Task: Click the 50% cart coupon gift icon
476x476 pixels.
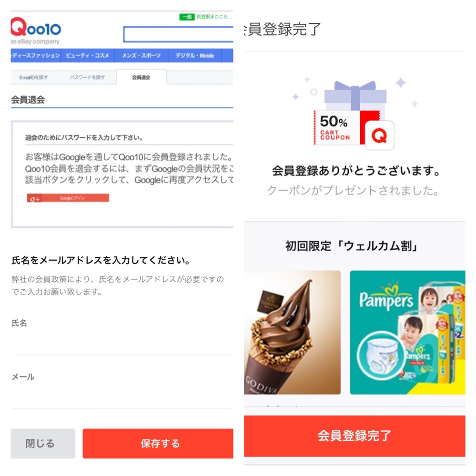Action: coord(354,115)
